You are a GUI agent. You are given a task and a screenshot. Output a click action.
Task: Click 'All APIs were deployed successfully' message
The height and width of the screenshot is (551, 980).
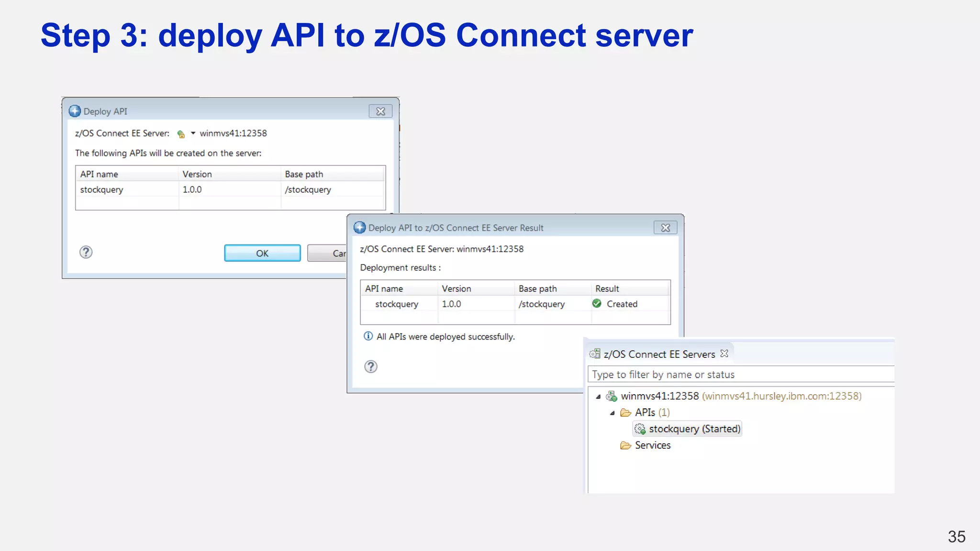pos(445,337)
